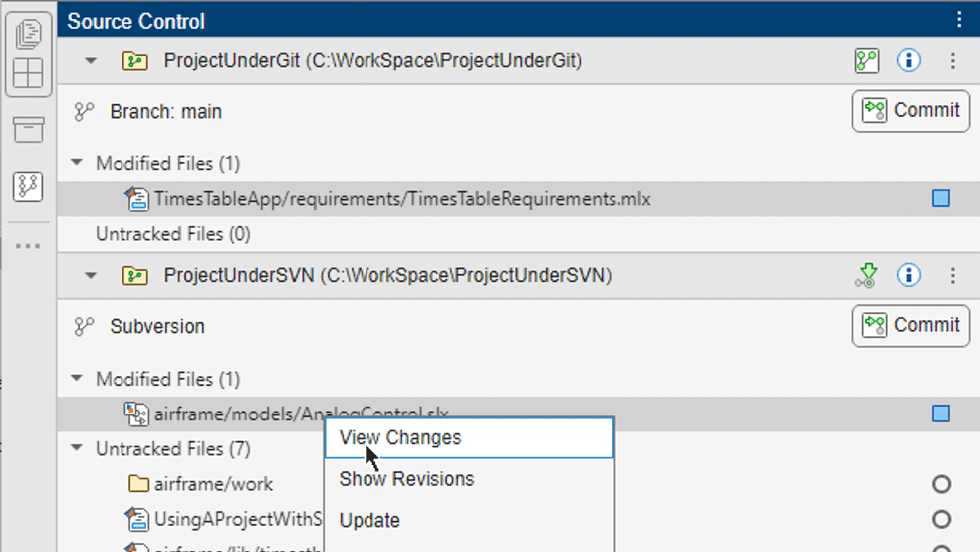Show info for ProjectUnderGit repository

pos(908,61)
